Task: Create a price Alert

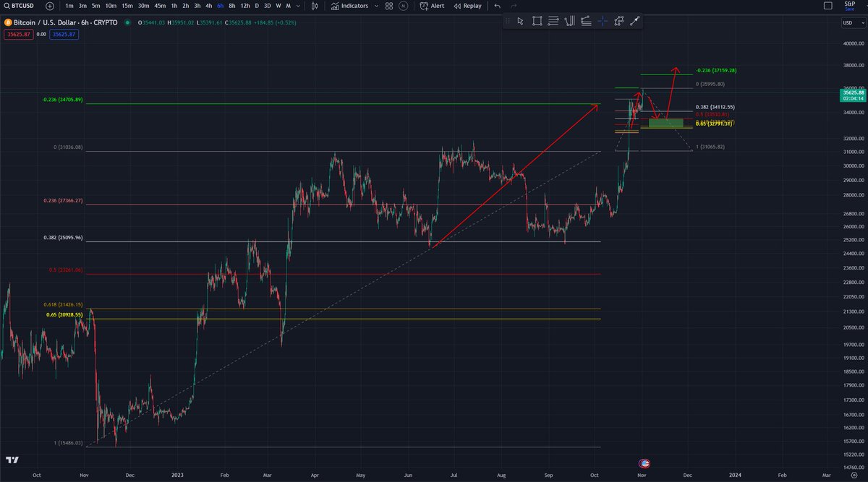Action: (433, 6)
